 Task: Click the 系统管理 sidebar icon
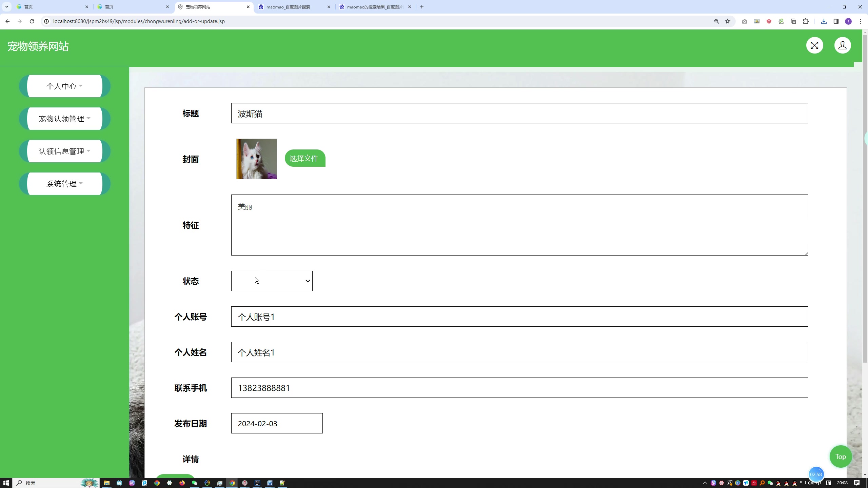pos(64,184)
